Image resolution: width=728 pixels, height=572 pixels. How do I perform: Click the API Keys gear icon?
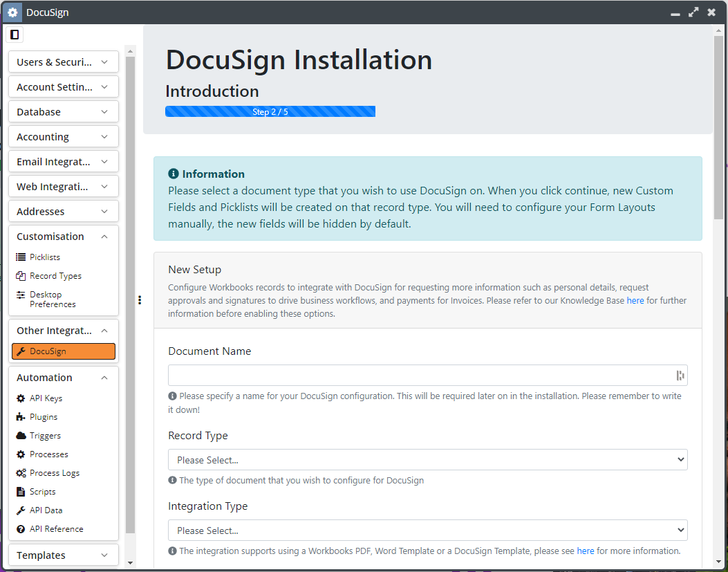(21, 398)
